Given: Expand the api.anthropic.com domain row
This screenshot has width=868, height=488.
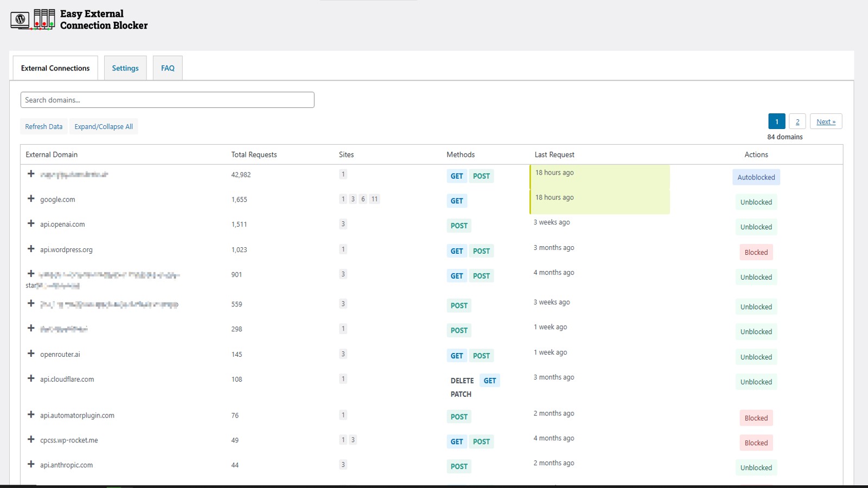Looking at the screenshot, I should 31,464.
